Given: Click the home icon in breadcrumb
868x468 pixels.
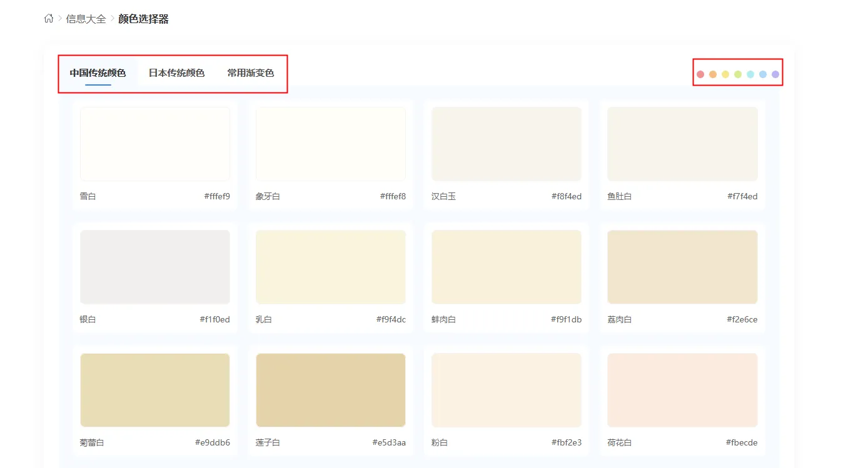Looking at the screenshot, I should click(49, 19).
